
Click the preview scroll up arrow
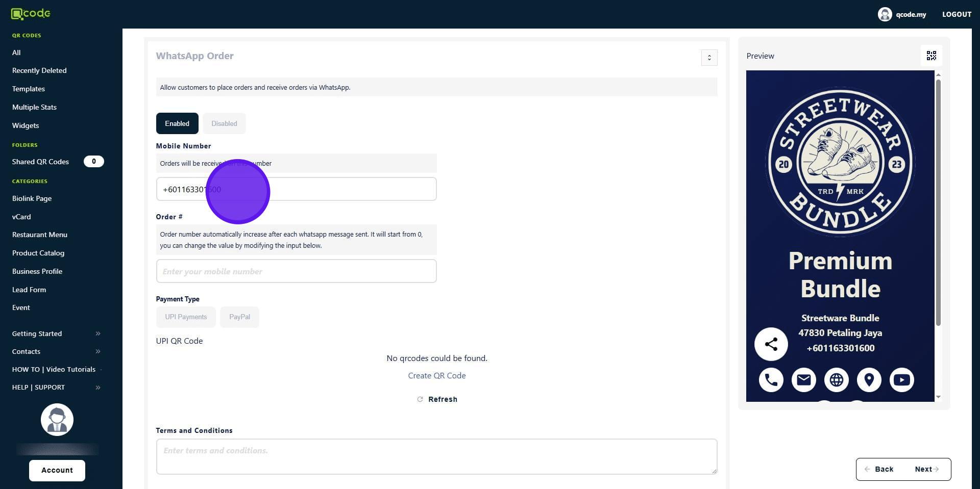[x=938, y=75]
